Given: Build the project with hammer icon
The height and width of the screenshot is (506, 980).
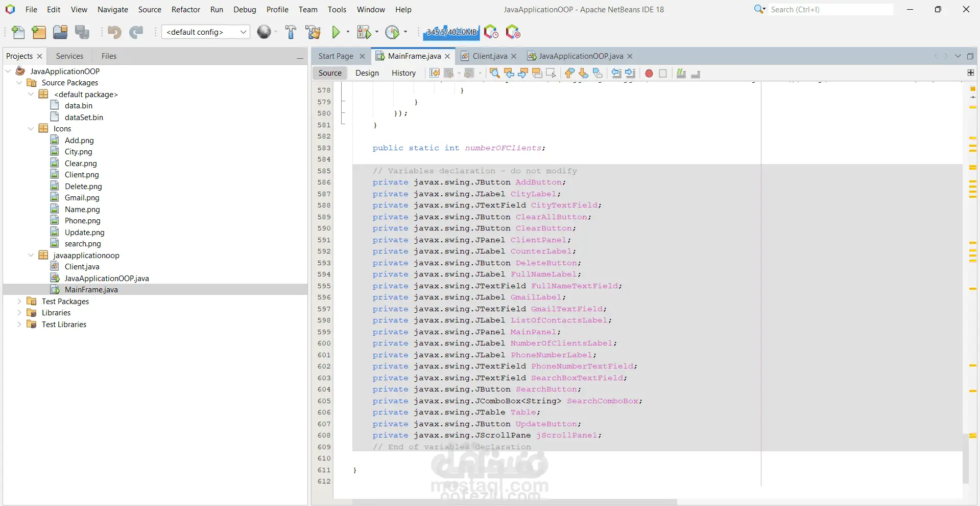Looking at the screenshot, I should point(291,32).
